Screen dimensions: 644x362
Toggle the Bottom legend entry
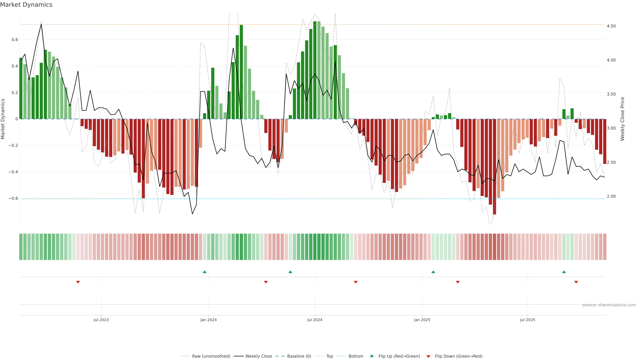[x=356, y=356]
